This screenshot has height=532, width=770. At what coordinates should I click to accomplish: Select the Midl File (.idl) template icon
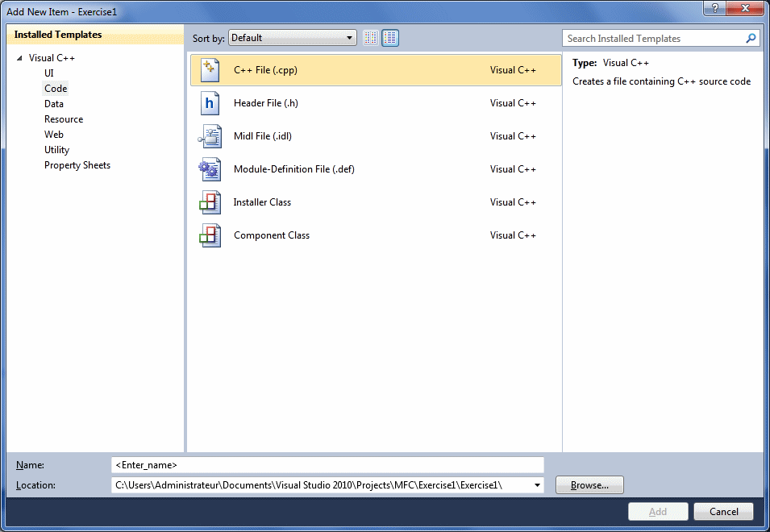210,135
